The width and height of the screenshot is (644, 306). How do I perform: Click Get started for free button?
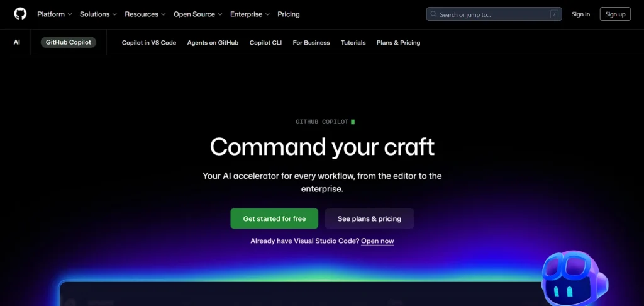(274, 218)
